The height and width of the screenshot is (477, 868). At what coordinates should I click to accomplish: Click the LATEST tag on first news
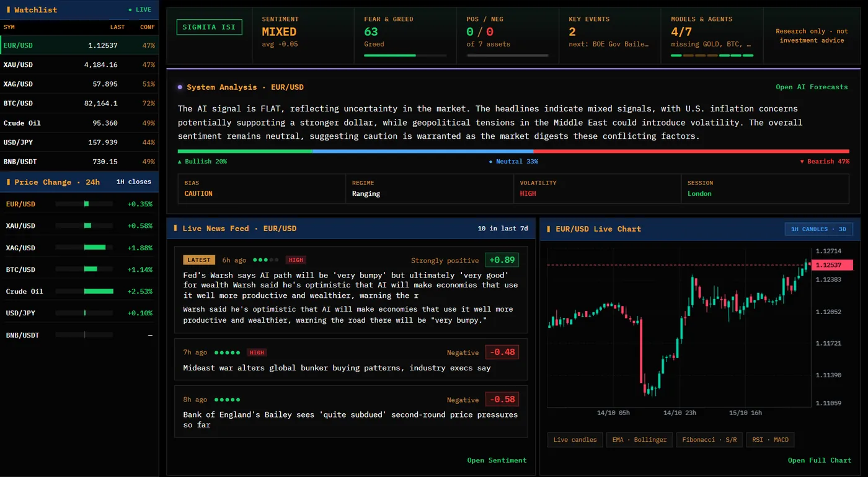click(199, 260)
